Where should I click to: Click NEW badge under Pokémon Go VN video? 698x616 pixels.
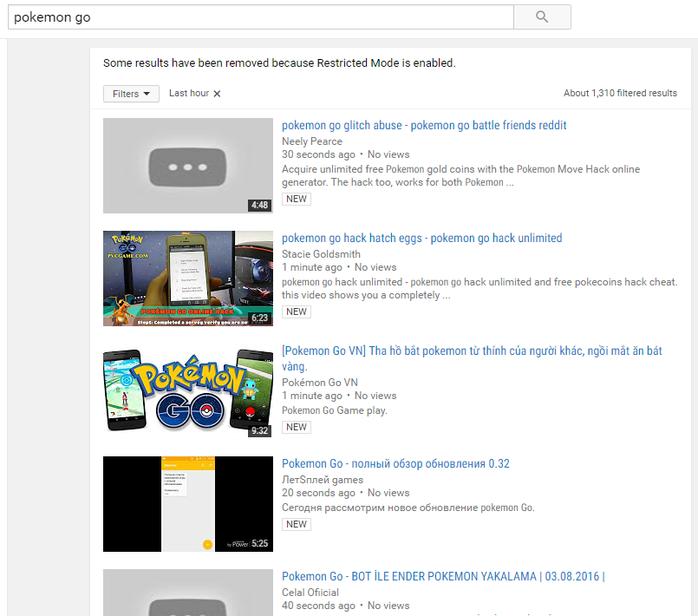tap(297, 427)
